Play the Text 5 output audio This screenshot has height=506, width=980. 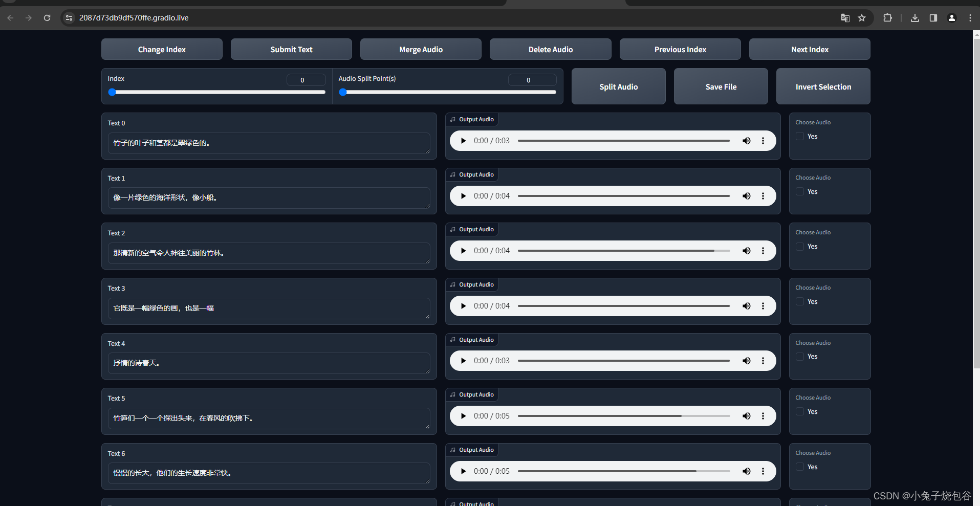(463, 416)
